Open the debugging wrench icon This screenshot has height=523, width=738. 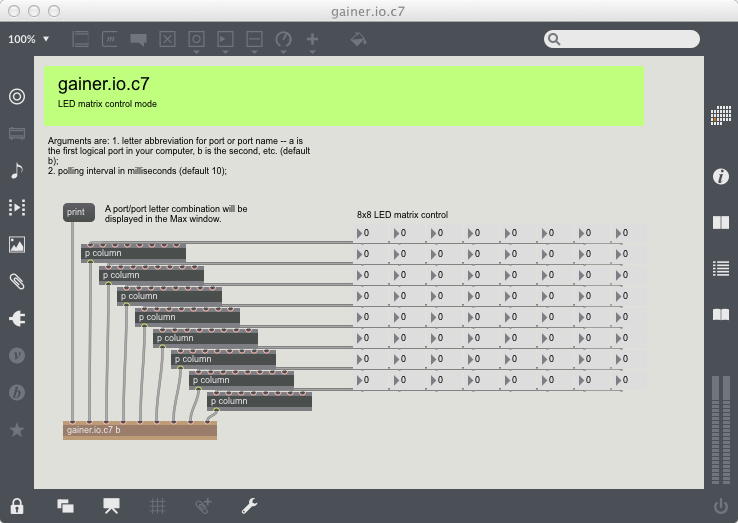coord(249,506)
